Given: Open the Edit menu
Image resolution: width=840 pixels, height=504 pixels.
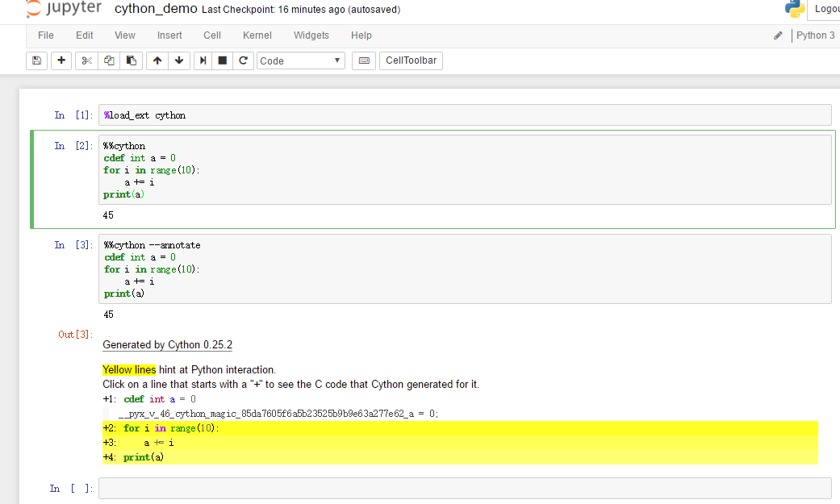Looking at the screenshot, I should pyautogui.click(x=84, y=35).
